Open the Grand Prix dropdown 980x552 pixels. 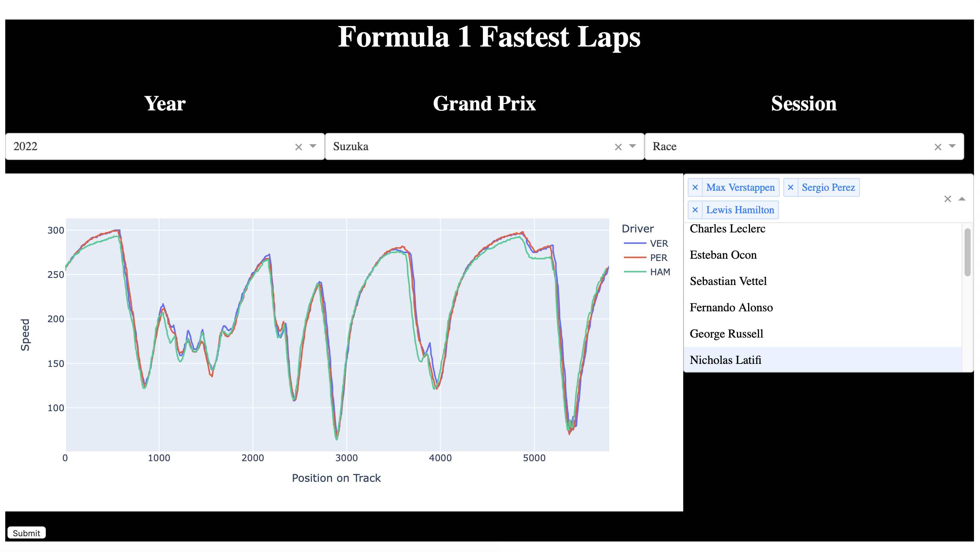(x=632, y=146)
